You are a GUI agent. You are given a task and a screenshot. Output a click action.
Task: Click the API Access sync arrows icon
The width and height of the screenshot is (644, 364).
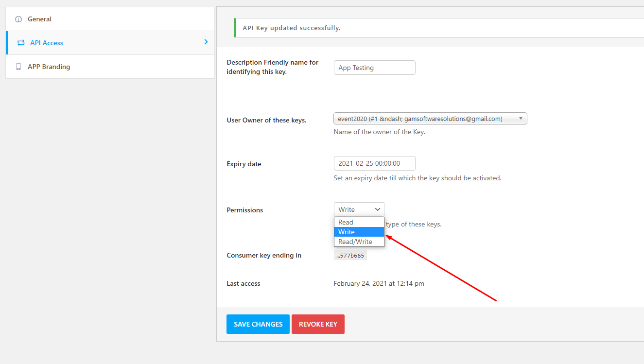(20, 43)
